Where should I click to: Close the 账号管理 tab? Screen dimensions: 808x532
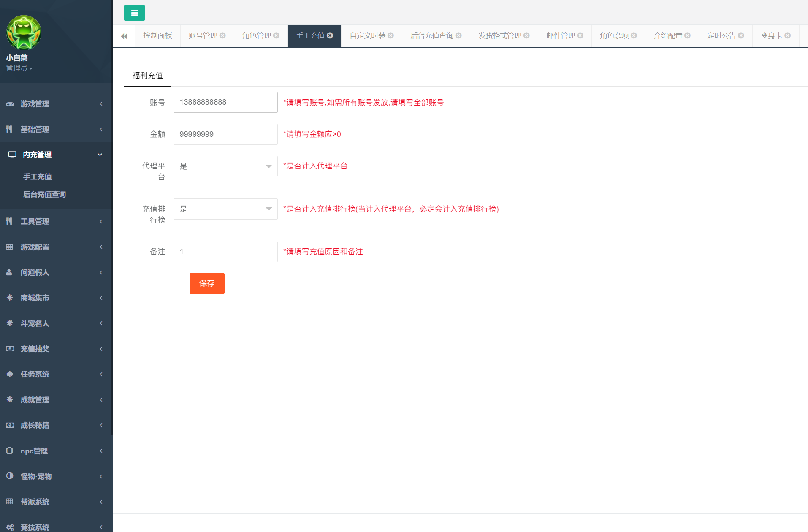click(222, 36)
